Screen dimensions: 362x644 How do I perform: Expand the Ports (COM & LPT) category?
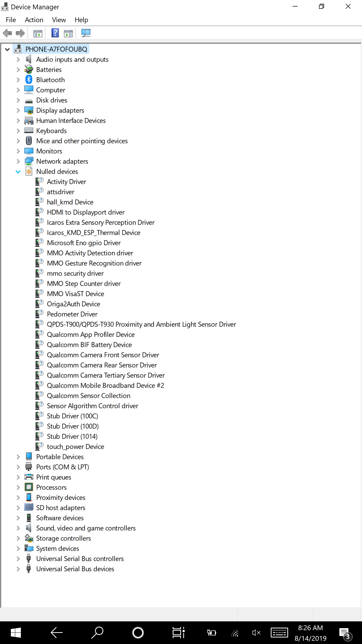tap(18, 467)
